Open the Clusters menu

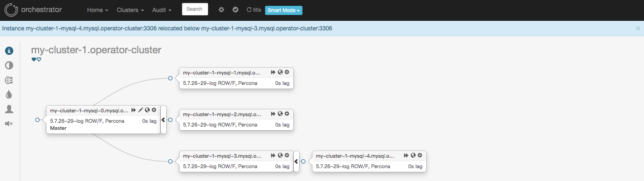tap(130, 10)
